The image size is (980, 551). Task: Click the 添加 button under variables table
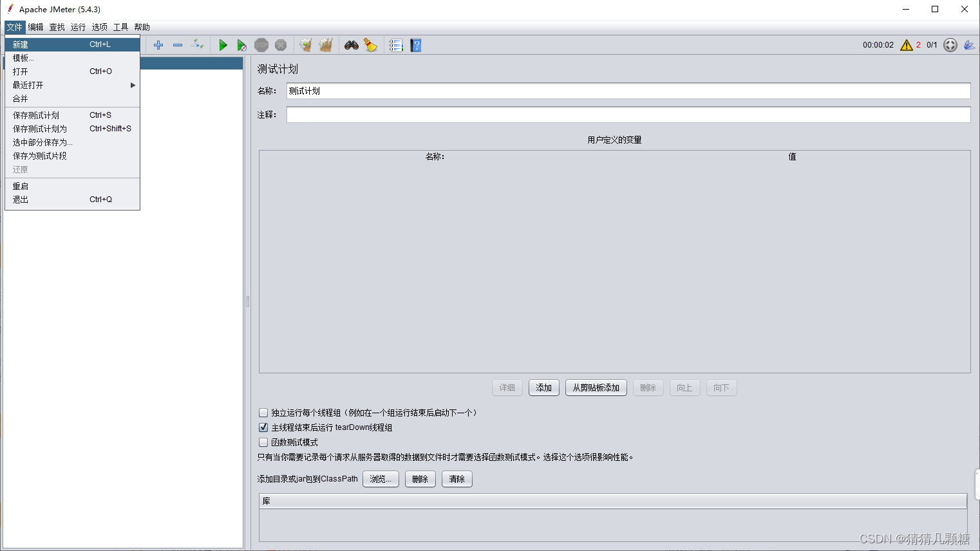[x=544, y=388]
